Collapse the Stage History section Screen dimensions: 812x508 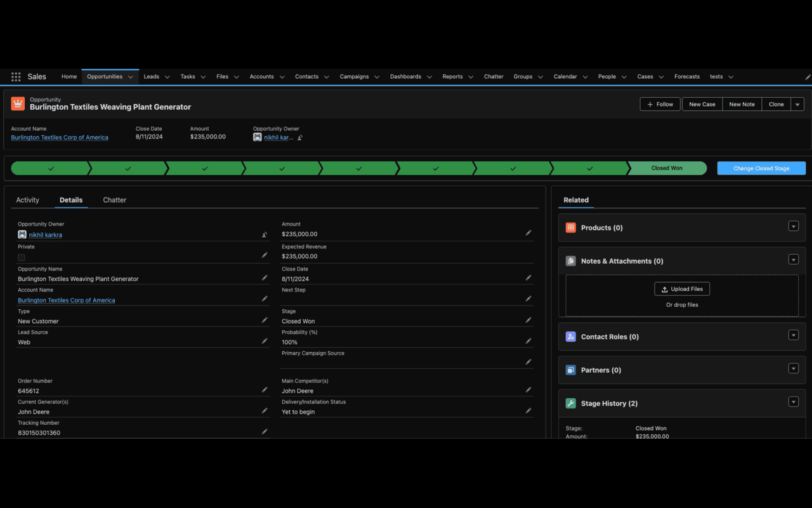click(x=794, y=401)
